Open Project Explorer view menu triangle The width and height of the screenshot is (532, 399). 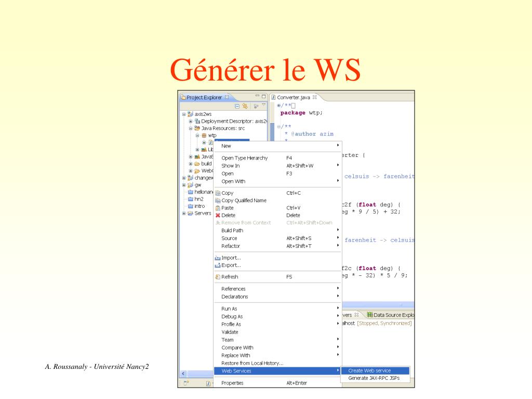263,105
